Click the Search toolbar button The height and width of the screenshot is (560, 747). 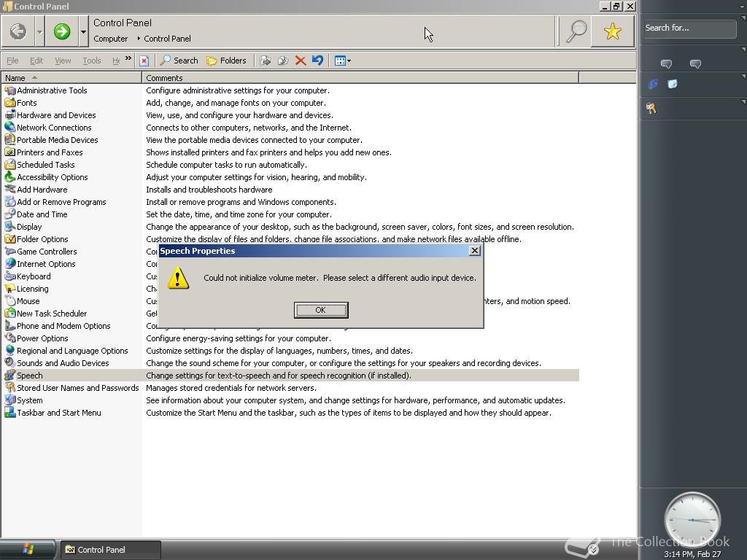(x=179, y=61)
